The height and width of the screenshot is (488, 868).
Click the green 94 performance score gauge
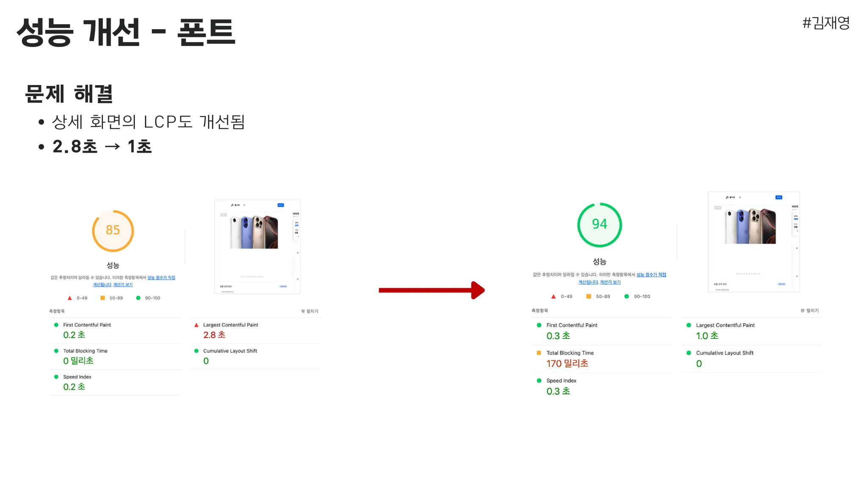[599, 225]
